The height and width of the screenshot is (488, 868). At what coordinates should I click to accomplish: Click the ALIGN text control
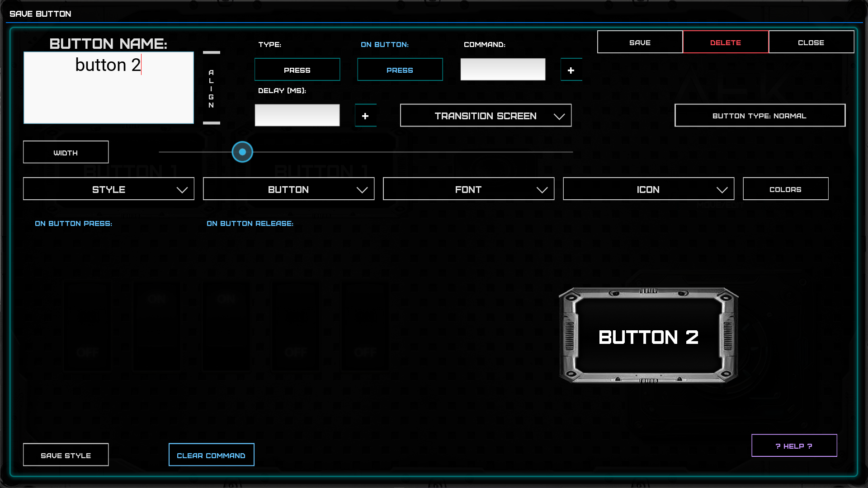(211, 88)
